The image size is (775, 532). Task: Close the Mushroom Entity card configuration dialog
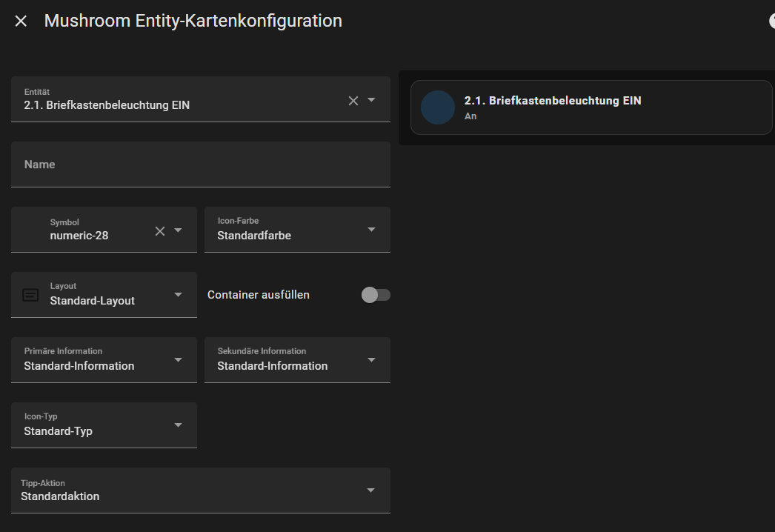tap(21, 21)
